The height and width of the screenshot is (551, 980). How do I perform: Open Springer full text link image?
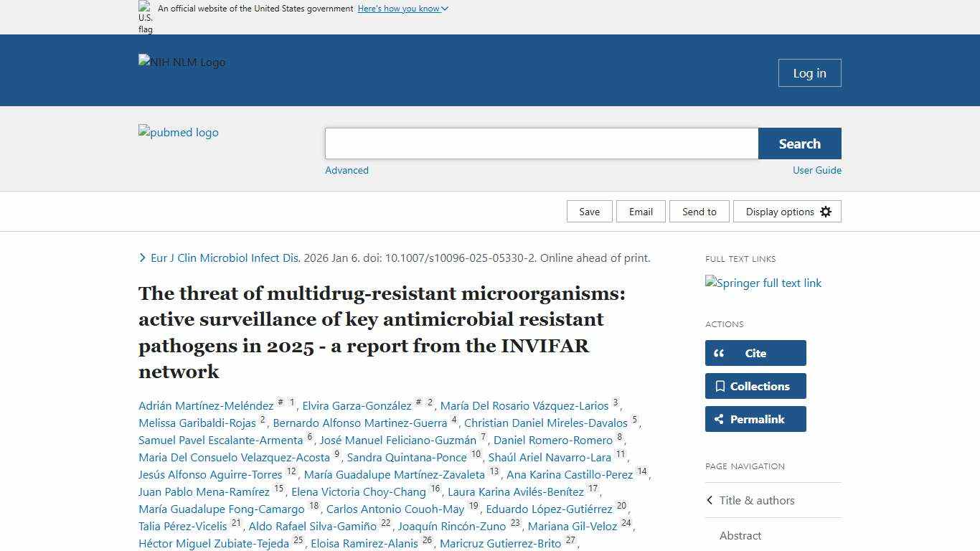(763, 283)
